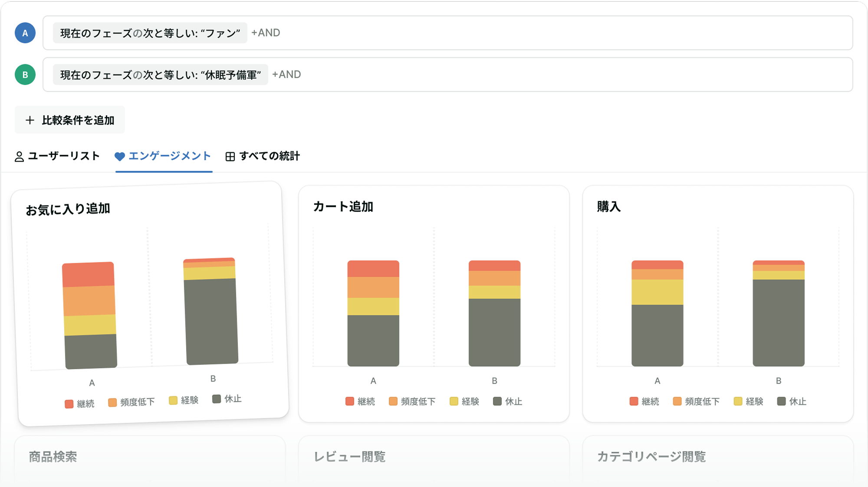
Task: Select the user icon on ユーザーリスト tab
Action: click(x=19, y=156)
